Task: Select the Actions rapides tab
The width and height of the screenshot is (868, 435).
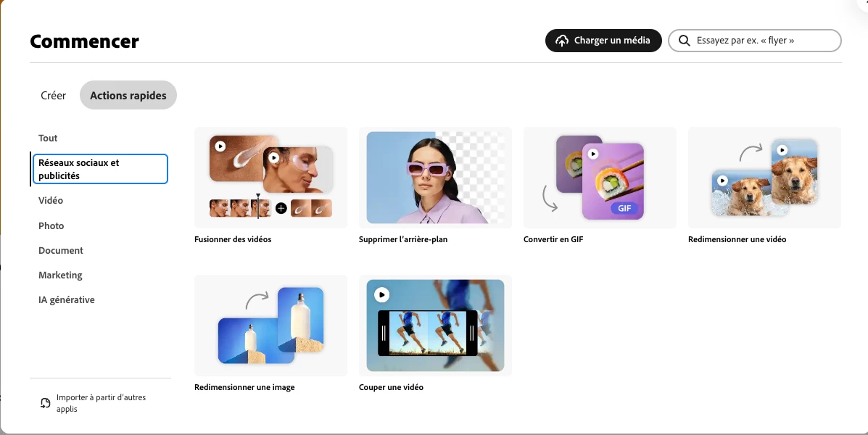Action: tap(128, 95)
